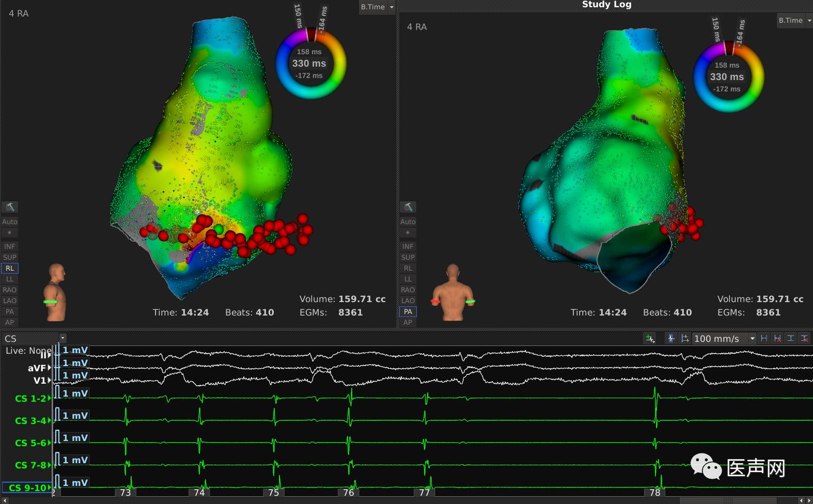Toggle the Auto view button in left map
The height and width of the screenshot is (504, 813).
coord(10,222)
